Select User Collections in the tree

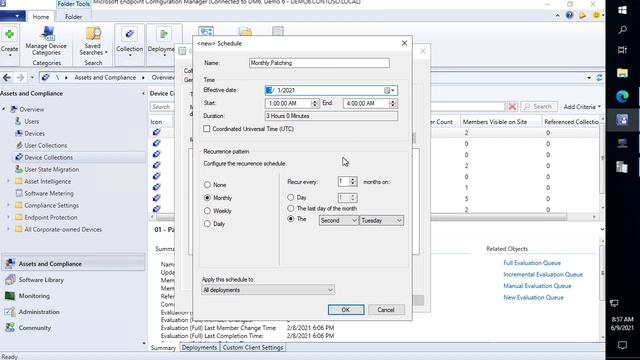(45, 145)
